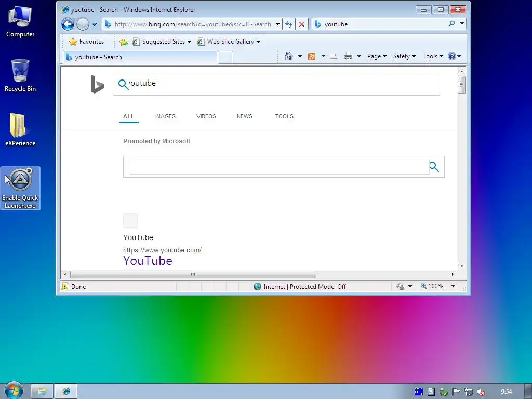Click the taskbar clock showing 9:54
The width and height of the screenshot is (532, 399).
click(506, 392)
